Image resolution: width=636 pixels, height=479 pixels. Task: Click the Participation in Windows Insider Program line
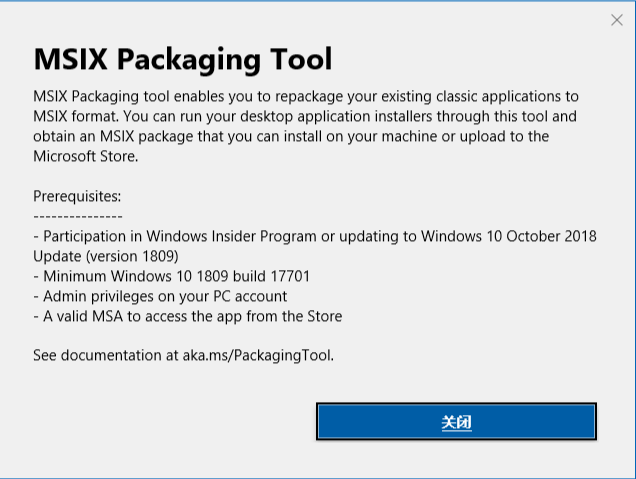coord(315,236)
